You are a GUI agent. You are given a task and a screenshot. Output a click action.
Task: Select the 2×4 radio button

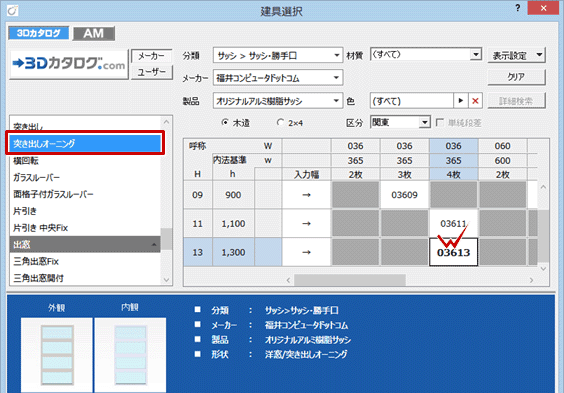coord(280,123)
